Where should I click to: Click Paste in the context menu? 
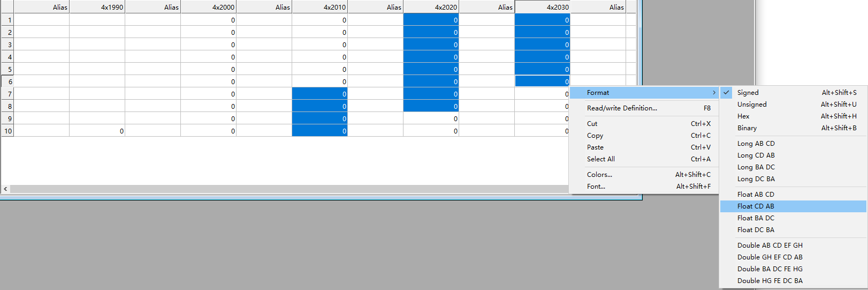pyautogui.click(x=595, y=147)
